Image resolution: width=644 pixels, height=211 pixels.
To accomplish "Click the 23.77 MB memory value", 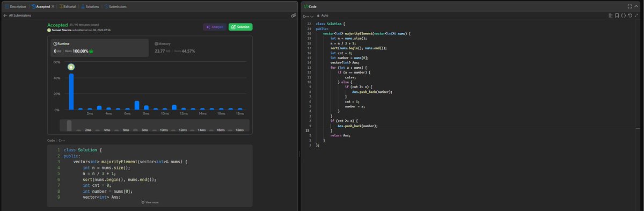I will 163,51.
